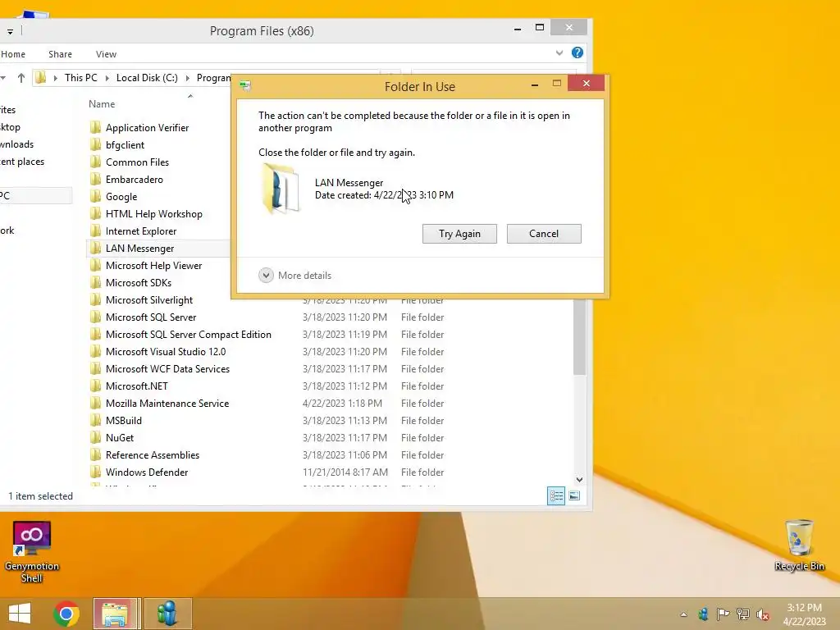Select the Embarcadero folder icon
Screen dimensions: 840x630
95,179
